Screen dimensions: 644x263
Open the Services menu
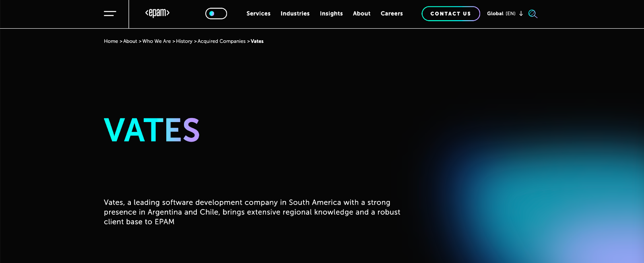pos(258,14)
